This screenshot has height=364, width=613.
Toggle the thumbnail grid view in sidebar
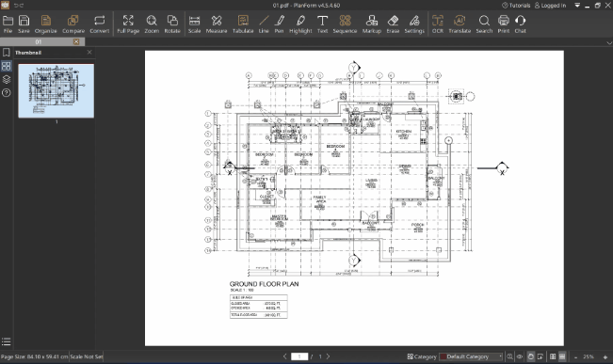[x=7, y=66]
